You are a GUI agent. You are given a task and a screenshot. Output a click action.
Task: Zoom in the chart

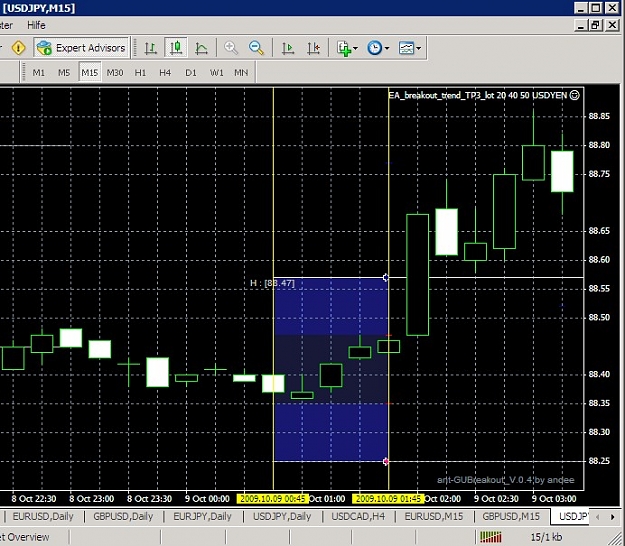(x=231, y=48)
